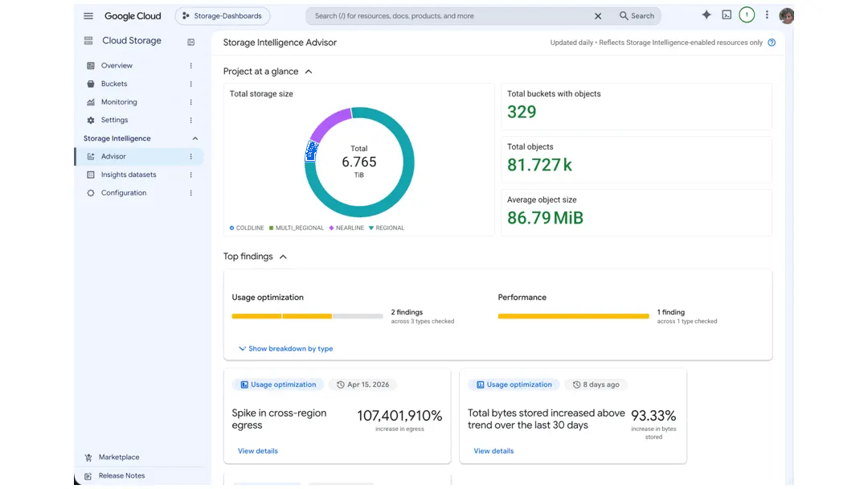Click the Cloud Storage product icon
The width and height of the screenshot is (868, 489).
(88, 40)
